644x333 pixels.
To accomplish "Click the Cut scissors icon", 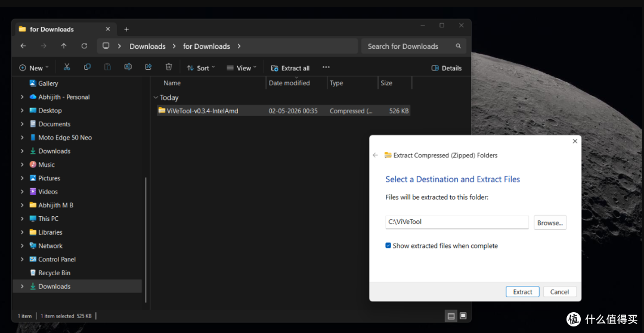I will pyautogui.click(x=67, y=67).
